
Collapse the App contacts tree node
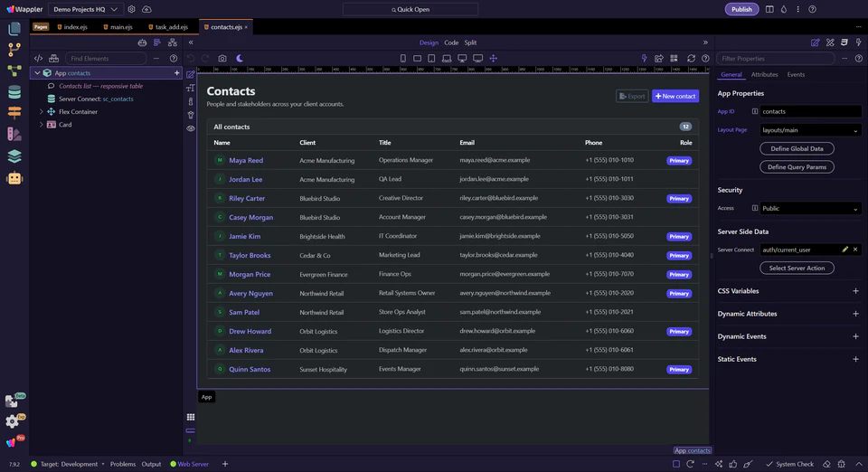coord(37,73)
